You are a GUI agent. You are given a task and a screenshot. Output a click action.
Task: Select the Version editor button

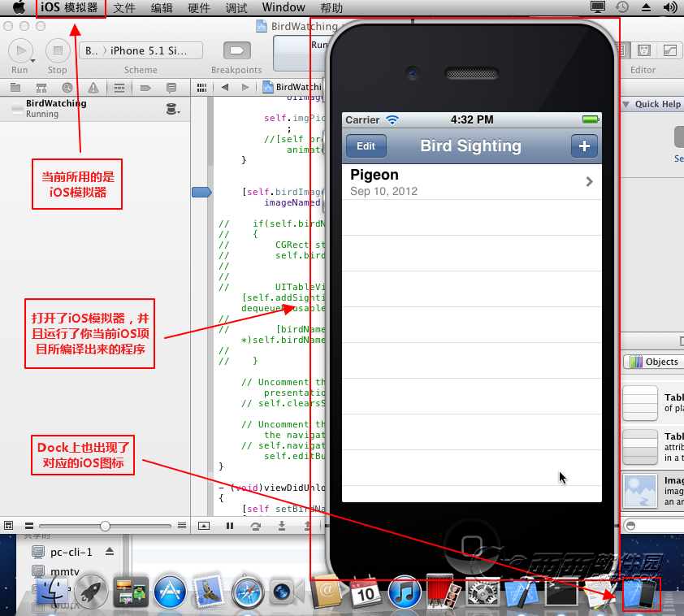click(x=669, y=50)
